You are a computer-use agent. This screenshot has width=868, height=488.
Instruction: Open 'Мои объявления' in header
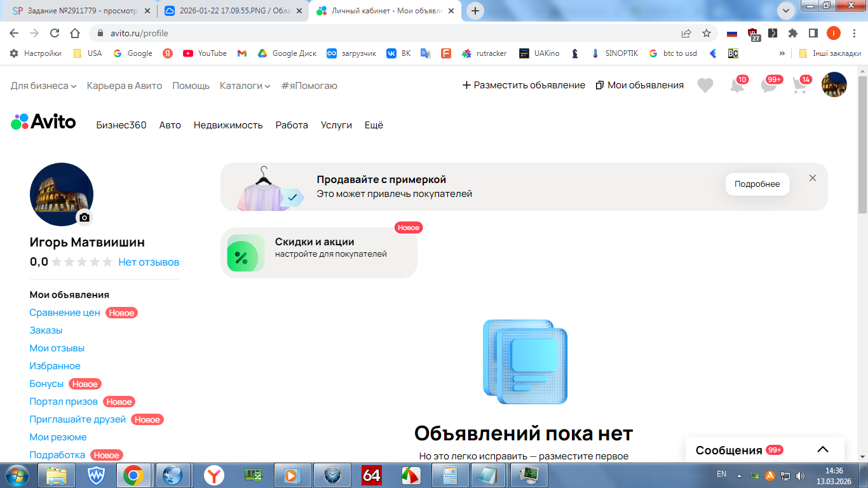click(x=640, y=85)
